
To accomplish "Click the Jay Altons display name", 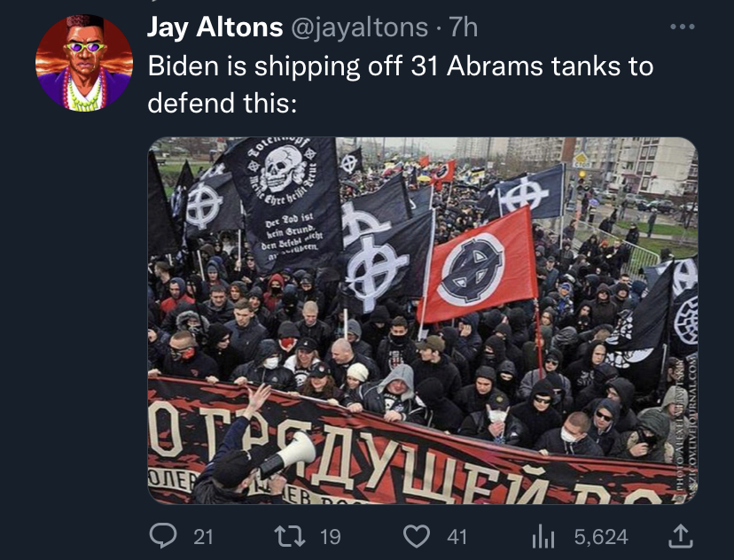I will (x=215, y=27).
